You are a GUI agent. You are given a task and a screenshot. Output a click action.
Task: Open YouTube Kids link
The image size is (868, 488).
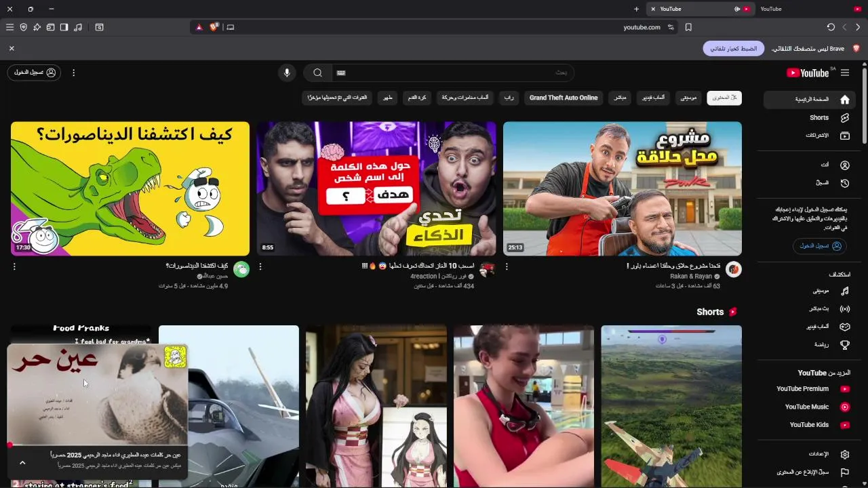(810, 425)
